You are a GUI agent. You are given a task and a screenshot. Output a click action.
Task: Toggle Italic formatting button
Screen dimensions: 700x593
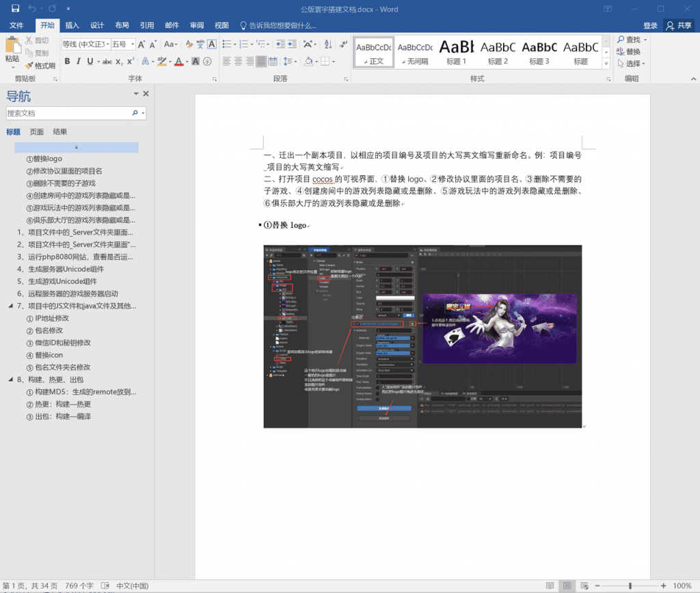[79, 62]
